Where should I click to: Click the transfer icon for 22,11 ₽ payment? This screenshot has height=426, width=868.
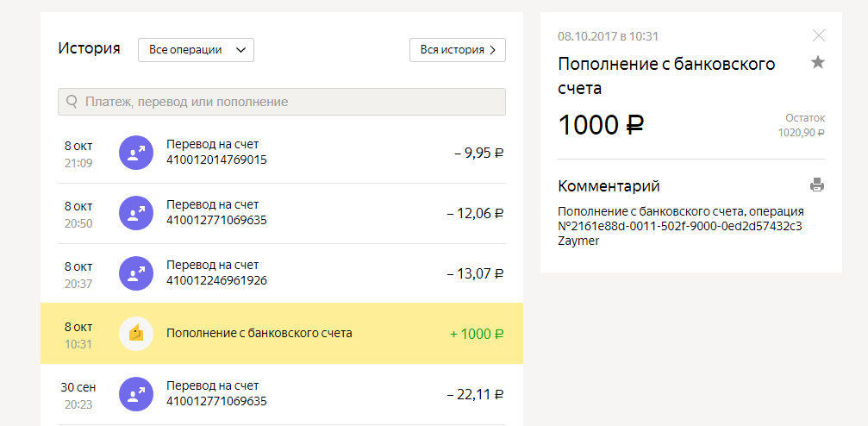(x=136, y=394)
